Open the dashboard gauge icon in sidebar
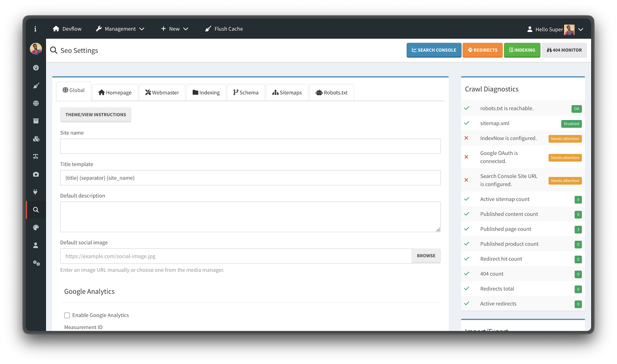The height and width of the screenshot is (364, 617). click(x=36, y=68)
